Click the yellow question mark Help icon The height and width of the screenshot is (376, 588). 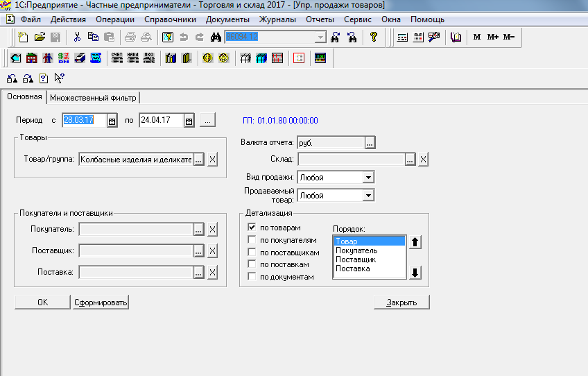click(x=373, y=37)
